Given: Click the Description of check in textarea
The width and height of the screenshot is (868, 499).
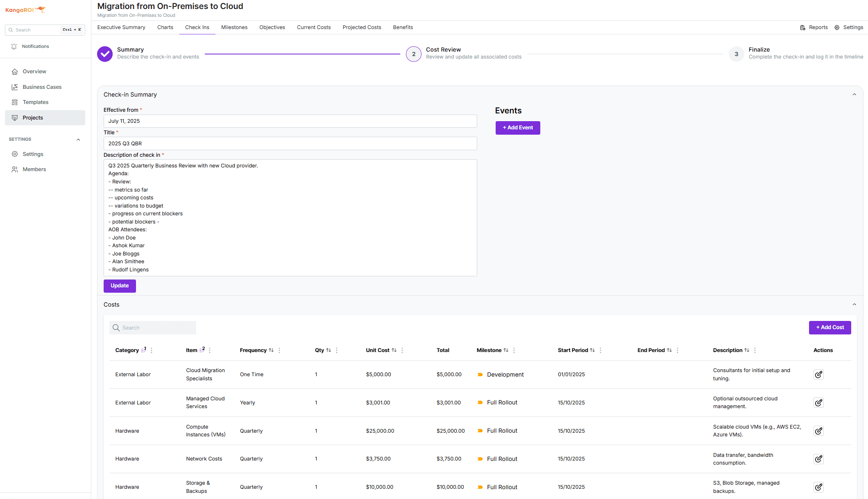Looking at the screenshot, I should click(x=290, y=218).
